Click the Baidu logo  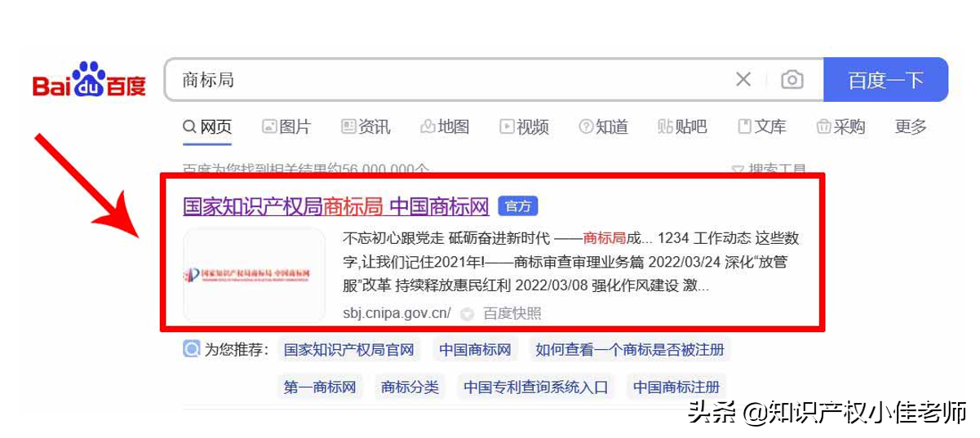[x=89, y=80]
